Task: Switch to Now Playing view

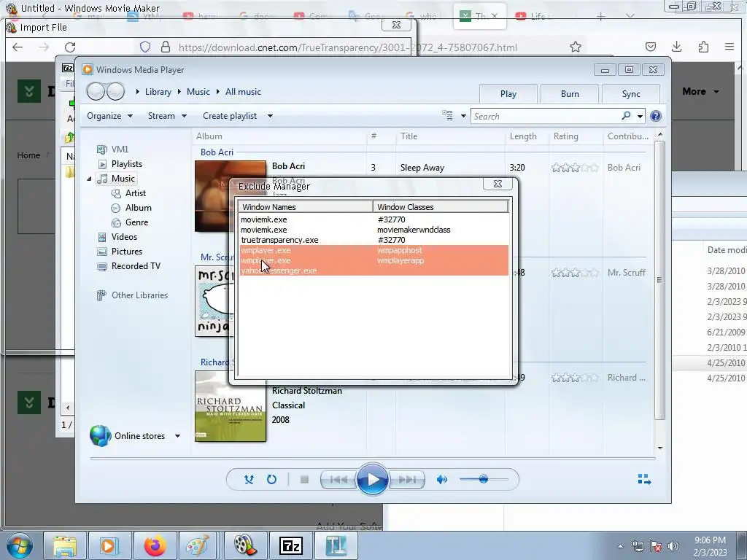Action: click(x=644, y=479)
